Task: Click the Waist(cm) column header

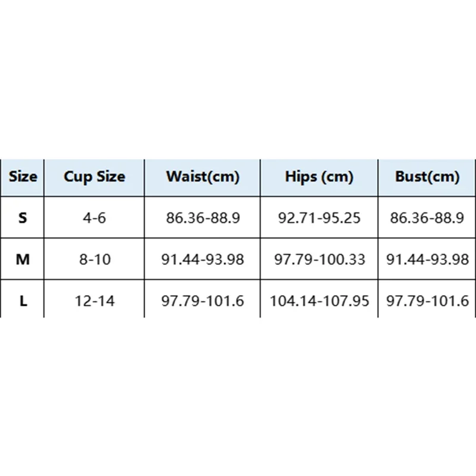Action: (x=203, y=177)
